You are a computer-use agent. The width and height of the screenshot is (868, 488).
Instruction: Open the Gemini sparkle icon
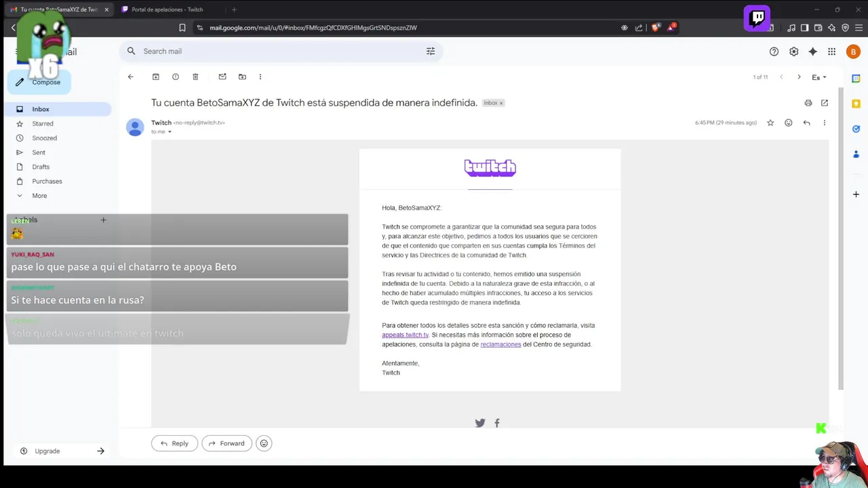(x=812, y=52)
